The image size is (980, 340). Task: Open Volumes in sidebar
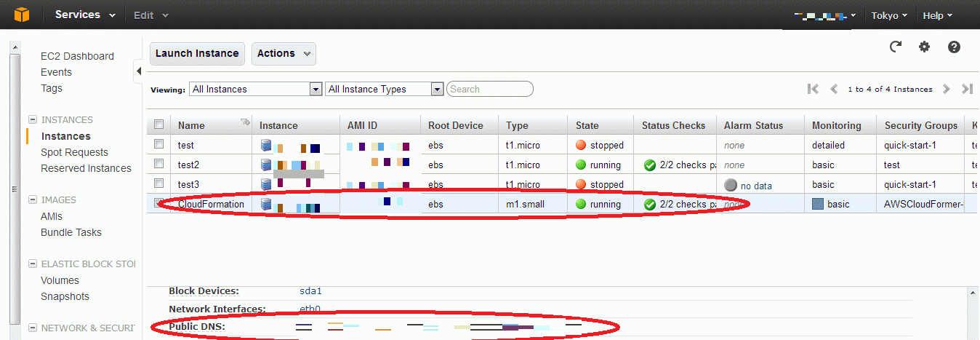point(60,280)
